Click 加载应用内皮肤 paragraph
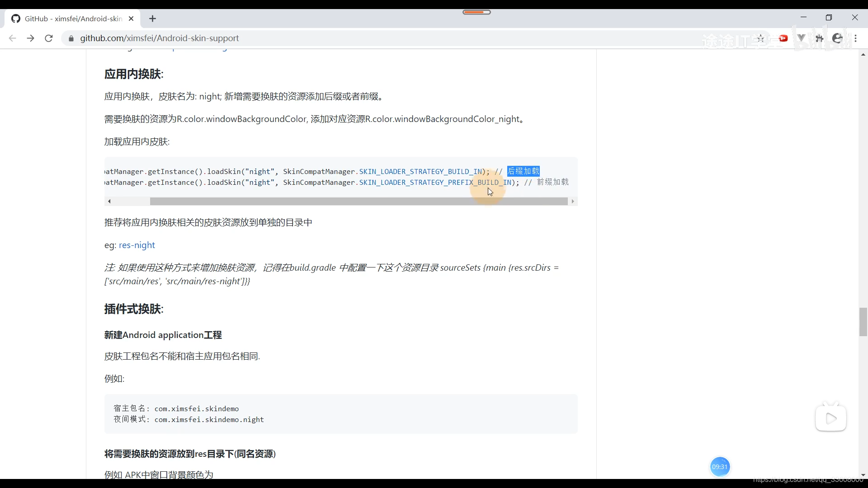 [137, 141]
